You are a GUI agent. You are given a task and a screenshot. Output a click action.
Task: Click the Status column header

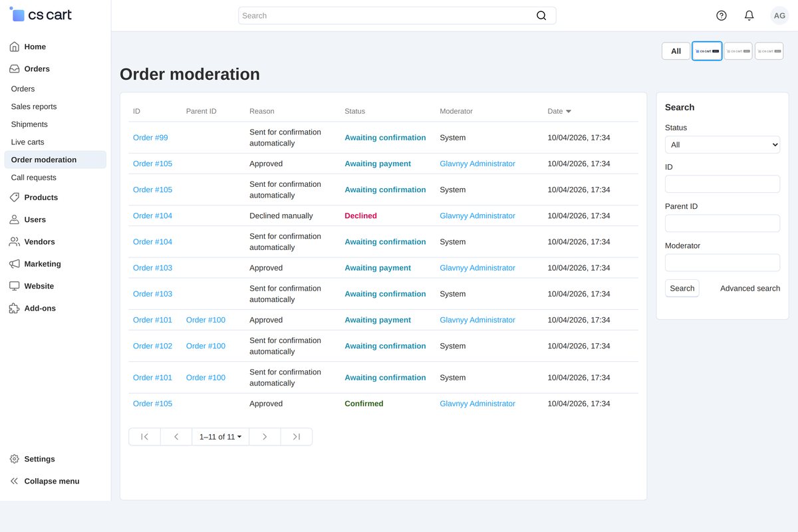(354, 111)
